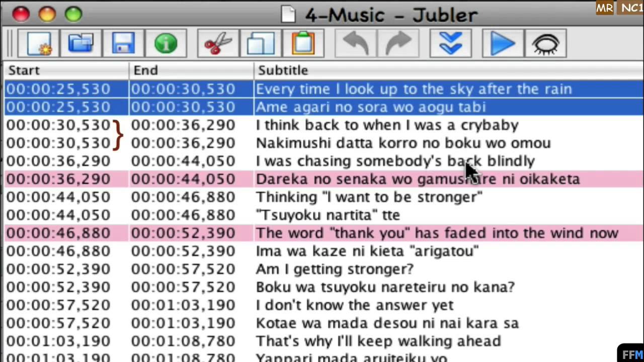The width and height of the screenshot is (644, 362).
Task: Select 'That's why I'll keep walking ahead'
Action: (324, 341)
